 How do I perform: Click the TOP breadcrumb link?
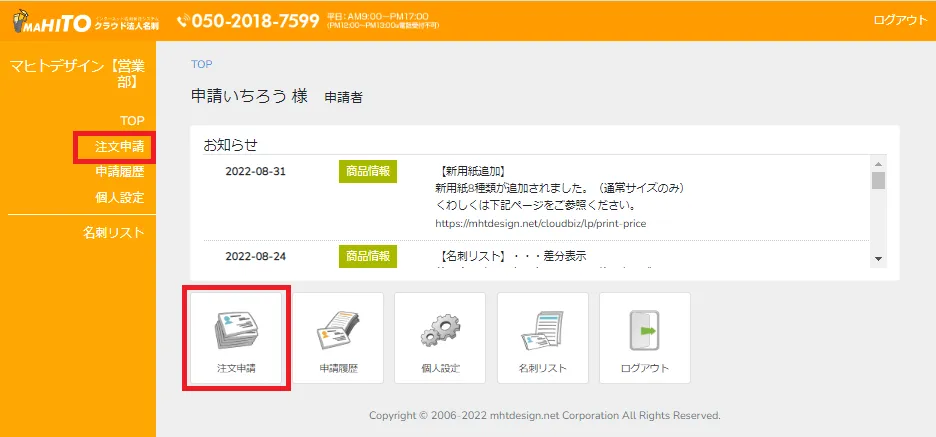201,64
